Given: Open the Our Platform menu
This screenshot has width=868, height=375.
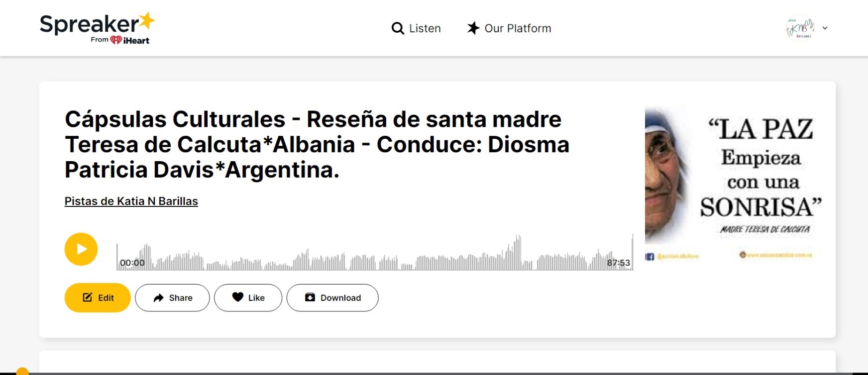Looking at the screenshot, I should pos(518,28).
